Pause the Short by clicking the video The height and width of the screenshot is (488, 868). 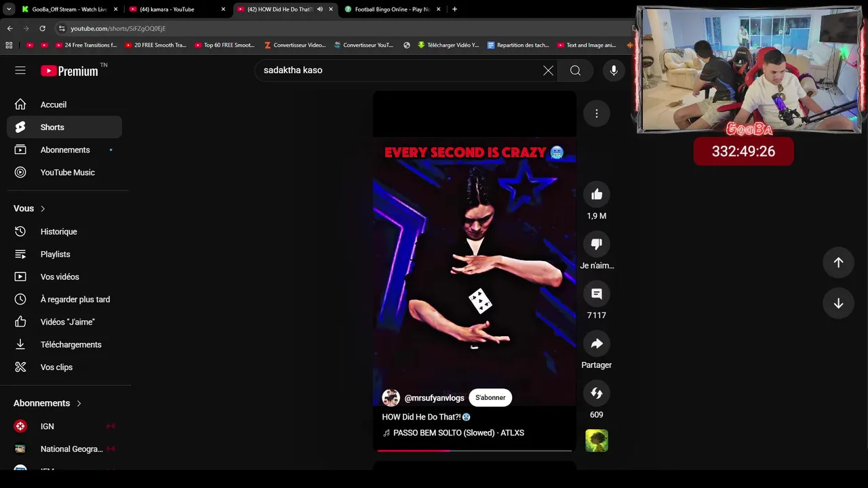(x=475, y=271)
